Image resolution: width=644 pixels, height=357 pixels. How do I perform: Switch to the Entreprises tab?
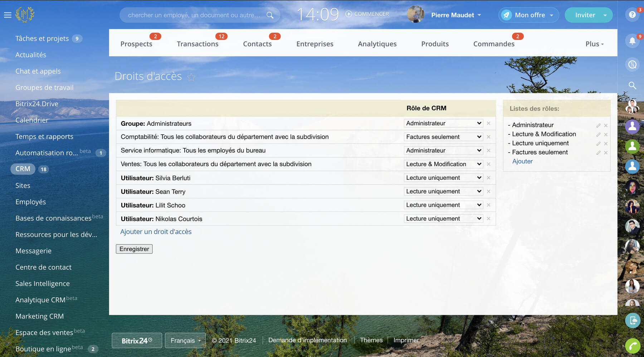coord(315,44)
